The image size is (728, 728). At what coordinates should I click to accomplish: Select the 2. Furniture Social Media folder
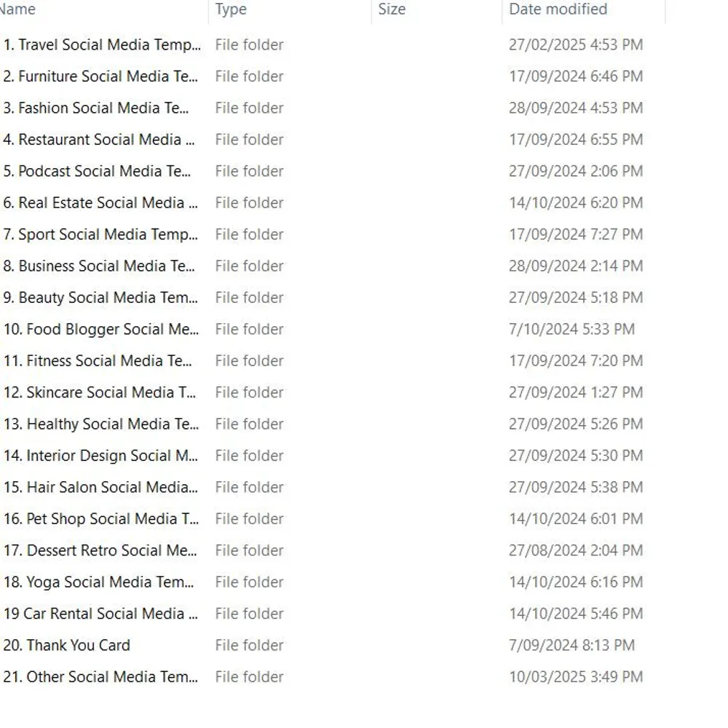[100, 76]
